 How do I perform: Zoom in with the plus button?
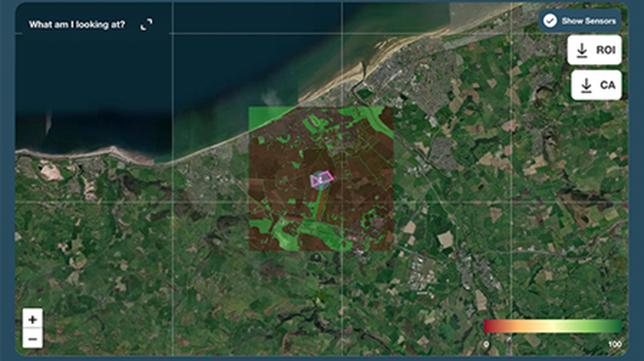click(x=33, y=320)
